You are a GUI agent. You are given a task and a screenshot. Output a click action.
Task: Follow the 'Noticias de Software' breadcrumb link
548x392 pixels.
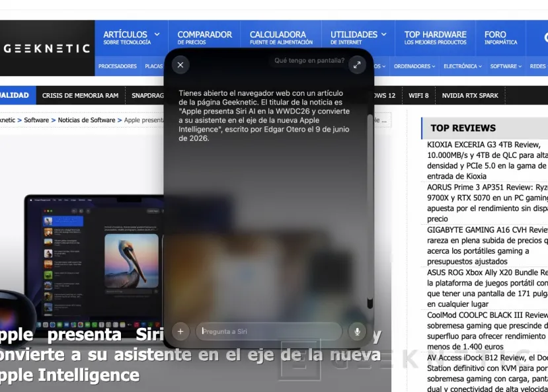(x=87, y=120)
